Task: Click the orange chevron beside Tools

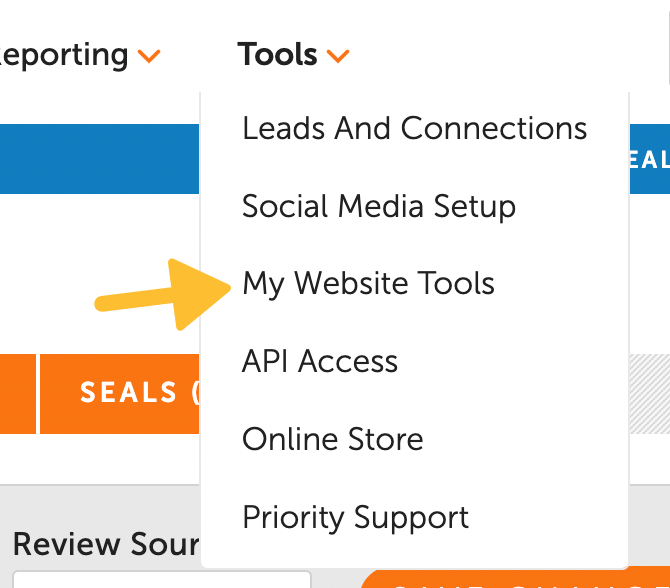Action: click(x=338, y=57)
